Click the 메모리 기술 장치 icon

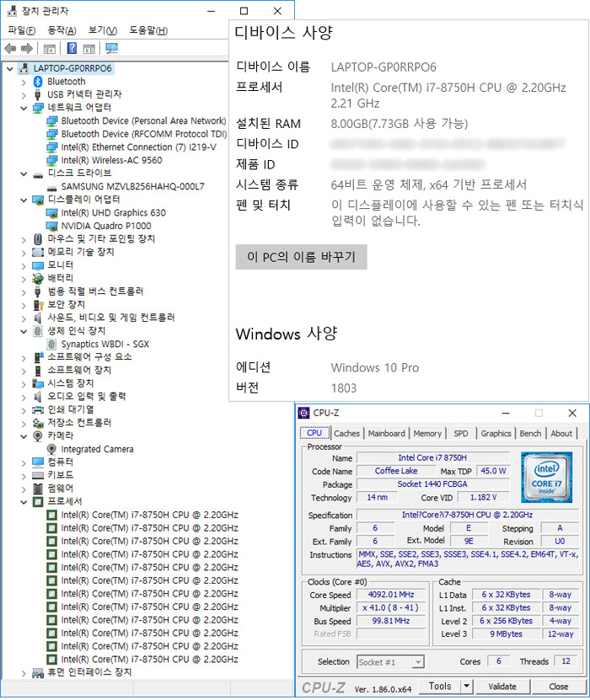point(38,252)
